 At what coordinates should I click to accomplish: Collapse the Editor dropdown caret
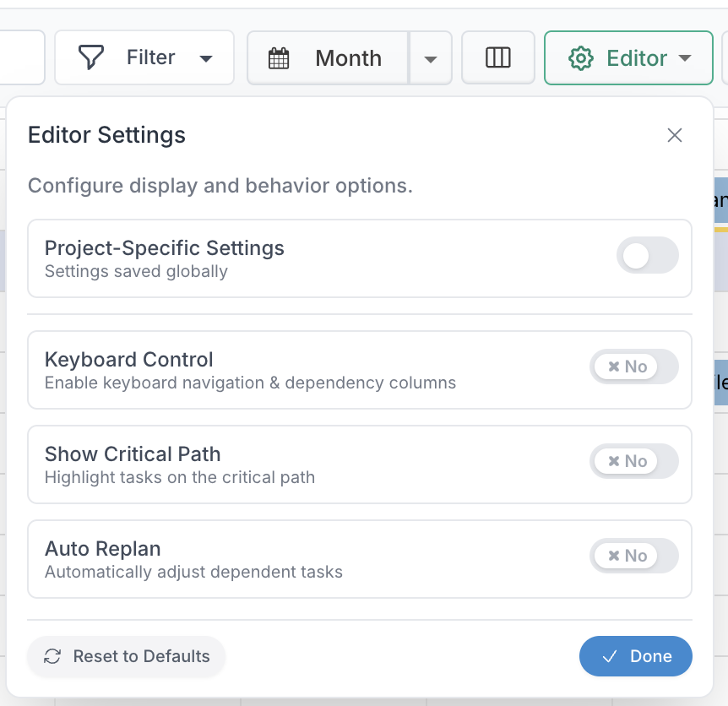coord(685,58)
